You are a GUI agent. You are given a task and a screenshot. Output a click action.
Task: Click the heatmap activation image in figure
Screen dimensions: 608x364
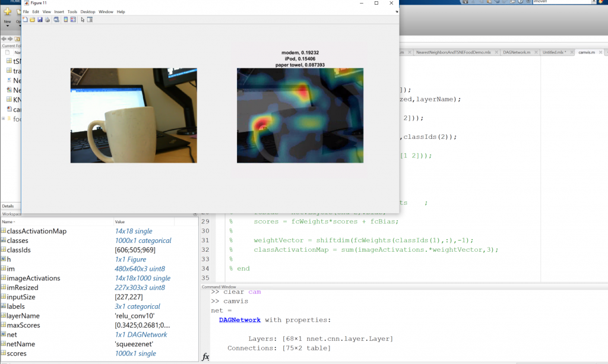(300, 115)
